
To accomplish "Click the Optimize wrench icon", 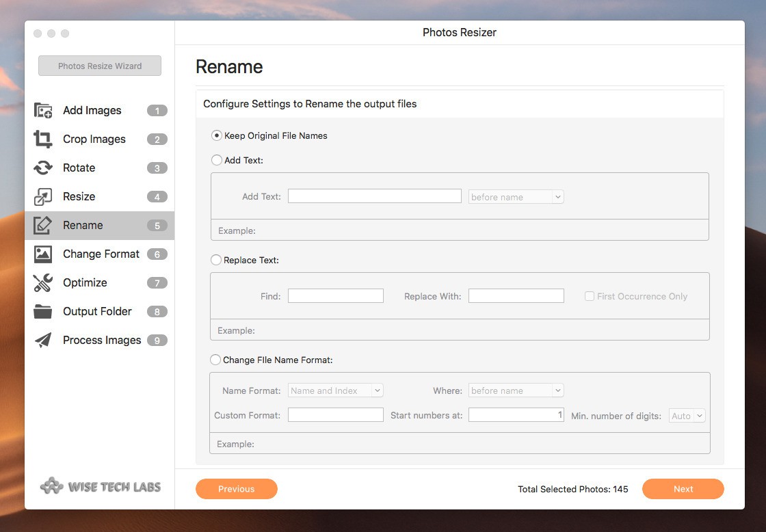I will (x=43, y=283).
